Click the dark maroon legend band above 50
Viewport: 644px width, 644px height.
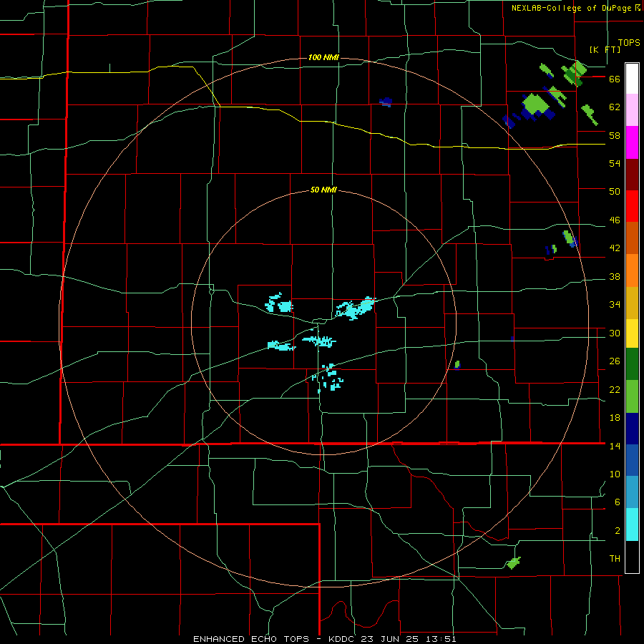(x=632, y=175)
